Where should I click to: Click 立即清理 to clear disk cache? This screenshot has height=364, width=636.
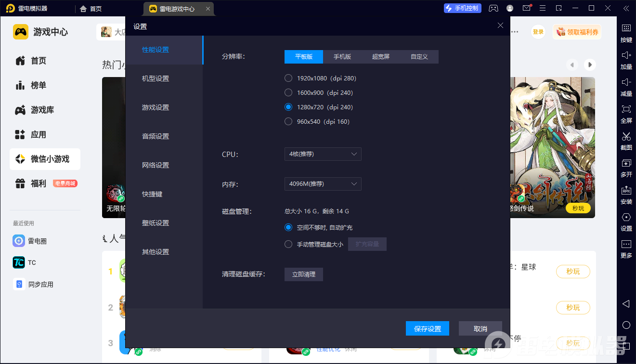coord(304,274)
